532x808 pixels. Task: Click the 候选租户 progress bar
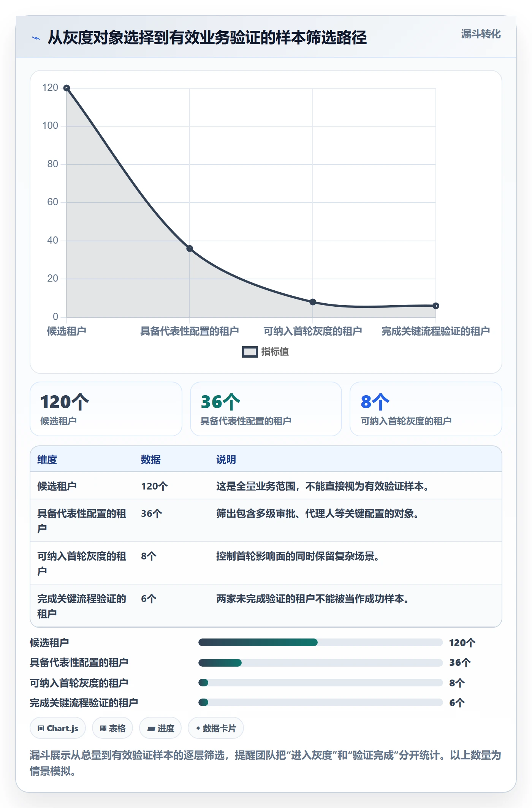(x=320, y=642)
